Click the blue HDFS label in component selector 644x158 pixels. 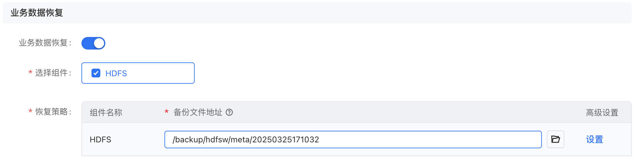point(116,73)
